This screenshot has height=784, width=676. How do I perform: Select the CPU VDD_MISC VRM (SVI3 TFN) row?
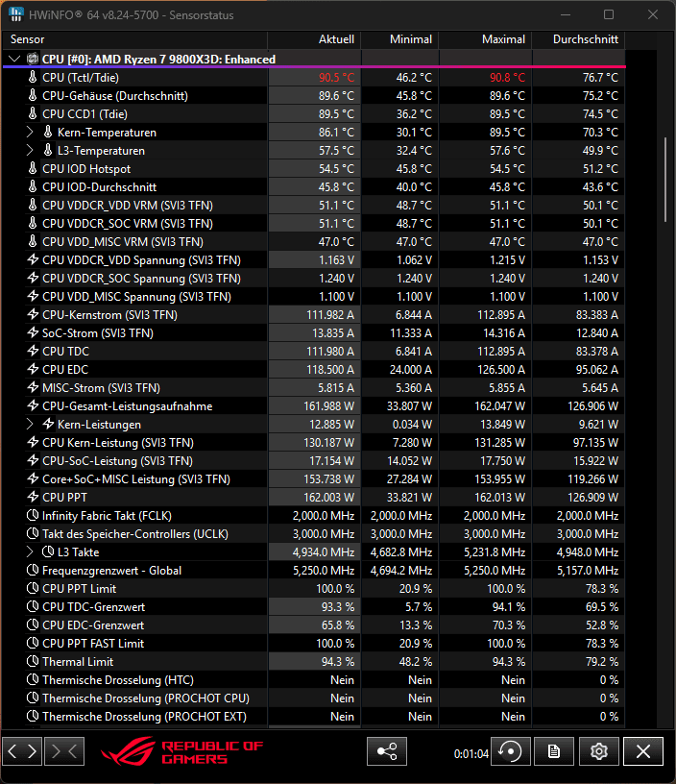[314, 241]
